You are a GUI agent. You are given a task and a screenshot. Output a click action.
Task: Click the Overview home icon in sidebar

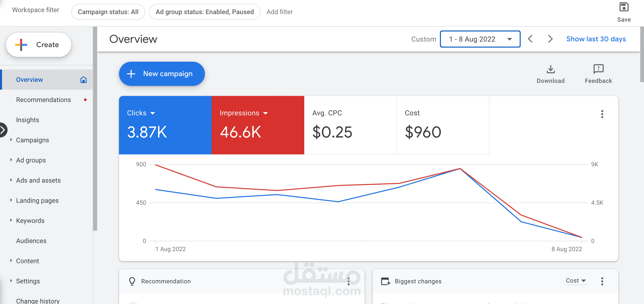click(x=83, y=80)
